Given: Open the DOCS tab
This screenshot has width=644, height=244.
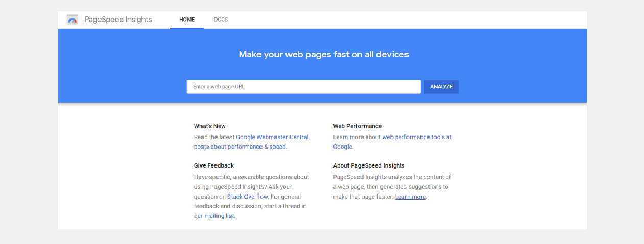Looking at the screenshot, I should [221, 20].
